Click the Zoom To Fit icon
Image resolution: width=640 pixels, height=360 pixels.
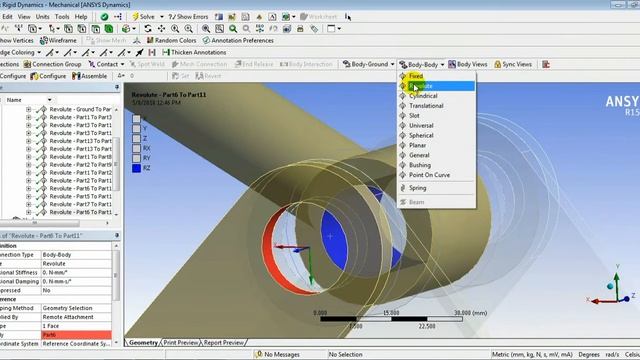pos(206,29)
